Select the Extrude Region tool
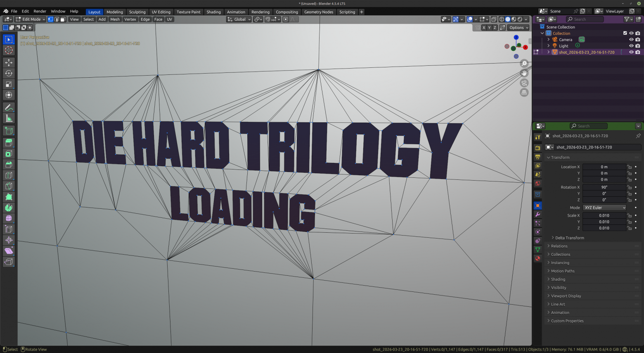The image size is (644, 353). 9,143
